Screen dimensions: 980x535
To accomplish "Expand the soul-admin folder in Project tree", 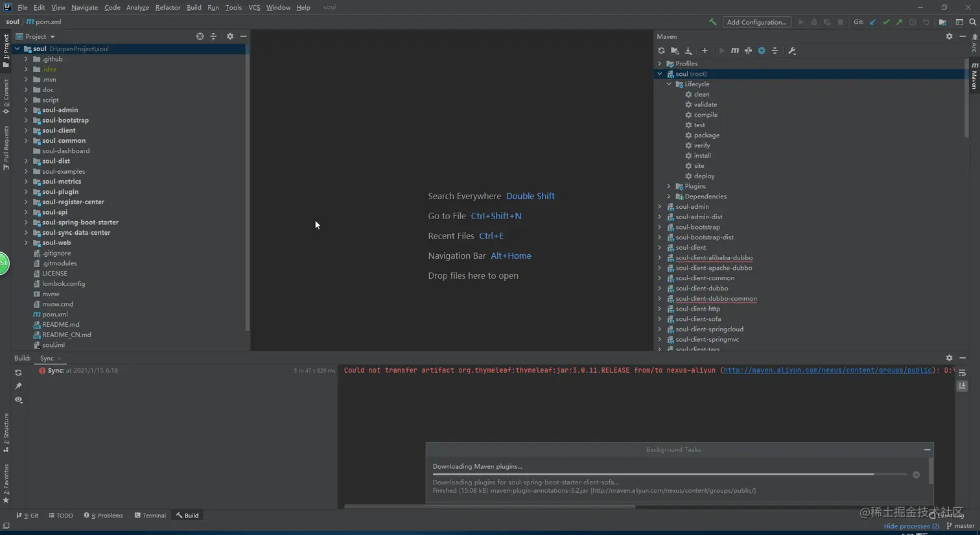I will (26, 110).
